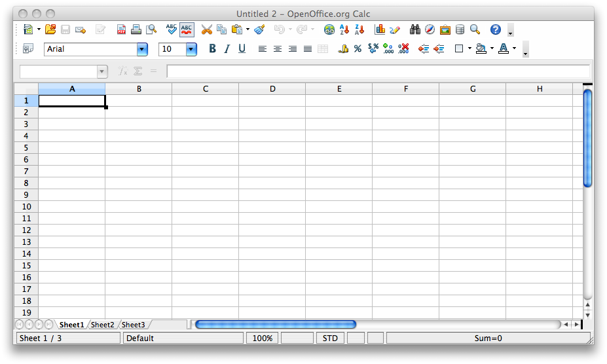Toggle bold formatting
Screen dimensions: 607x364
click(212, 48)
